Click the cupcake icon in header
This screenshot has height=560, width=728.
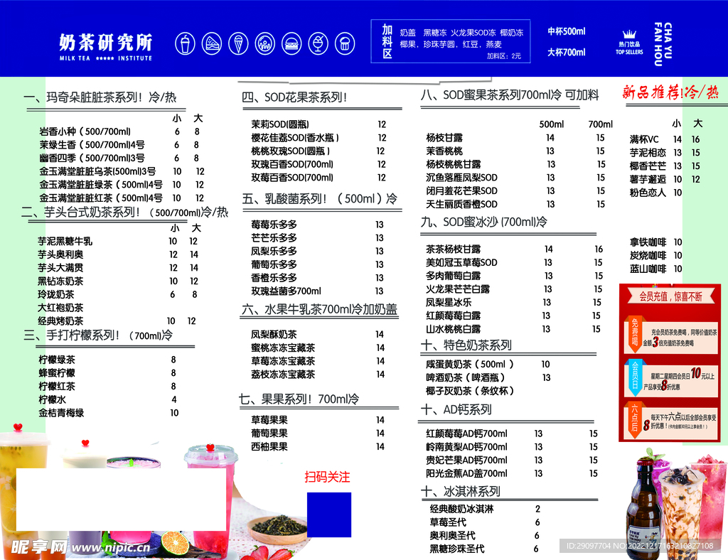tap(345, 44)
